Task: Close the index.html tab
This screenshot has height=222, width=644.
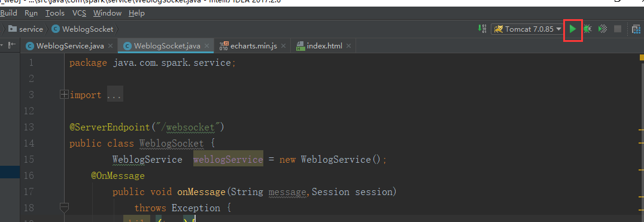Action: (x=349, y=46)
